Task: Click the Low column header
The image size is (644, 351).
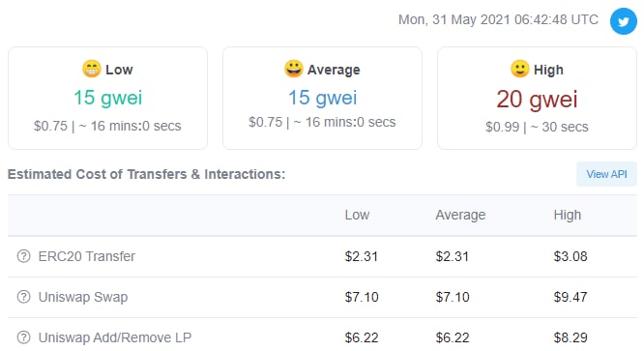Action: pyautogui.click(x=357, y=215)
